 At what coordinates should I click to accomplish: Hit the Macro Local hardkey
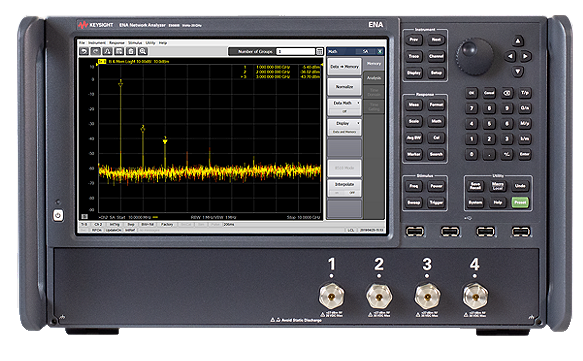(498, 186)
